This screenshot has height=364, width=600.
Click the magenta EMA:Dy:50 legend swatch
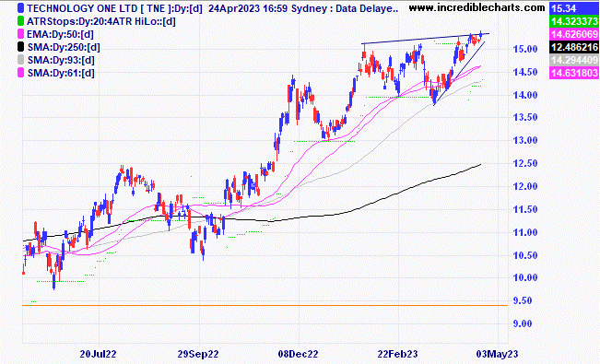coord(21,34)
